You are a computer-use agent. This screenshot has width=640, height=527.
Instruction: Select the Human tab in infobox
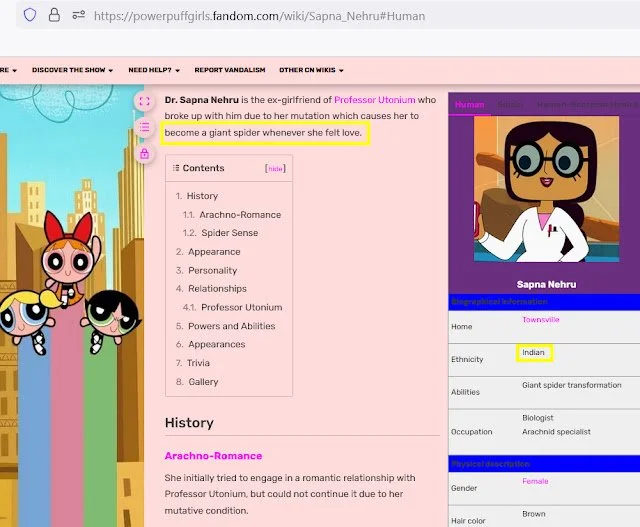469,105
